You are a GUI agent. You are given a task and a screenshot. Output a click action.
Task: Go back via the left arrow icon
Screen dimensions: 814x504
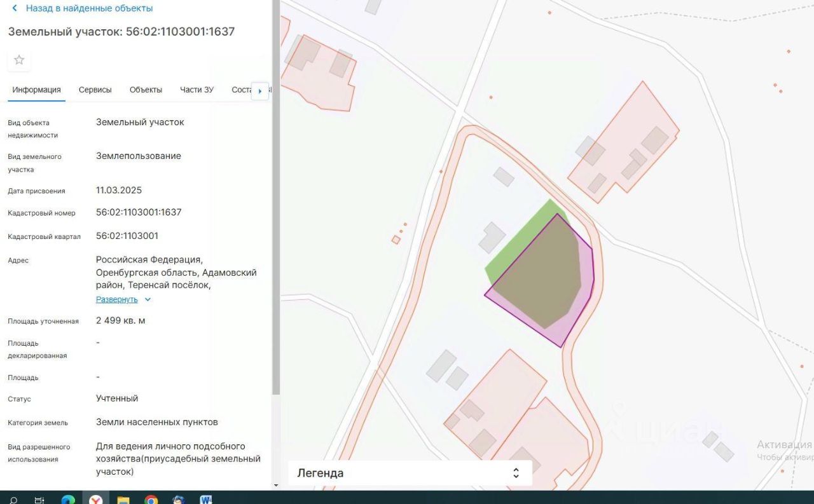pos(15,8)
